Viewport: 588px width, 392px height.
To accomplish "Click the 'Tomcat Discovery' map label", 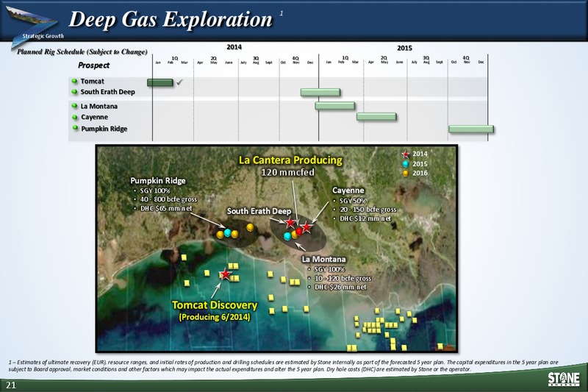I will [215, 305].
